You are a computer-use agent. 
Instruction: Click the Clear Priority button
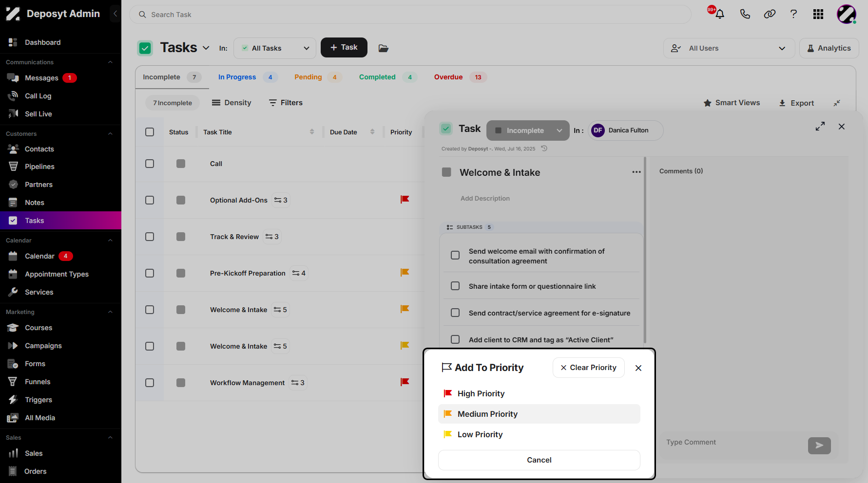pyautogui.click(x=588, y=368)
